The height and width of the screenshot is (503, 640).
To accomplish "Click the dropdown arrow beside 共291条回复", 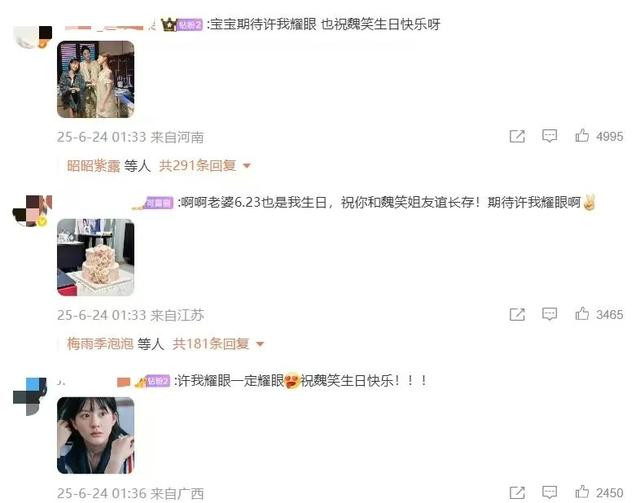I will pos(247,166).
